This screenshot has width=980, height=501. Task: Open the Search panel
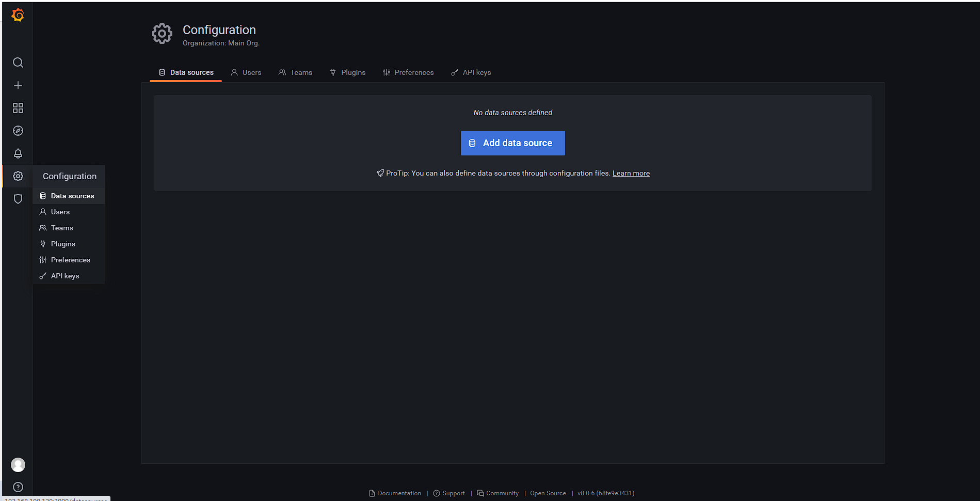click(x=18, y=62)
